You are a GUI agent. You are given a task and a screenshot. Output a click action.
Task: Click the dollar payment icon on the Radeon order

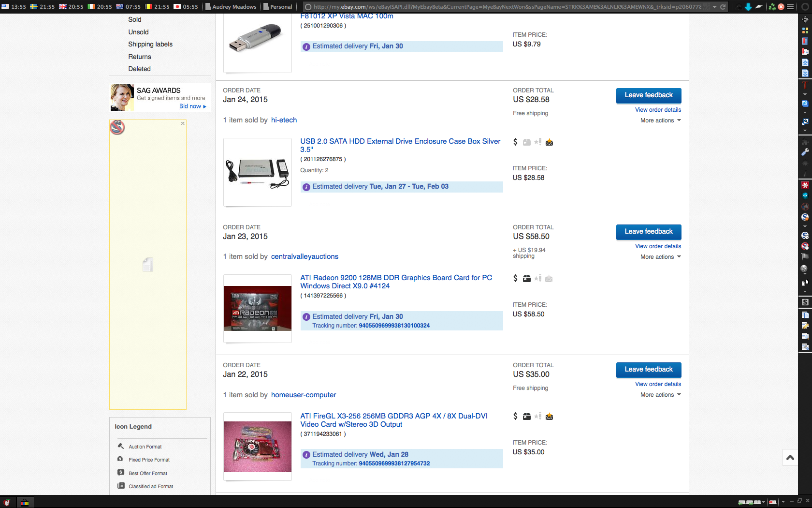[515, 278]
